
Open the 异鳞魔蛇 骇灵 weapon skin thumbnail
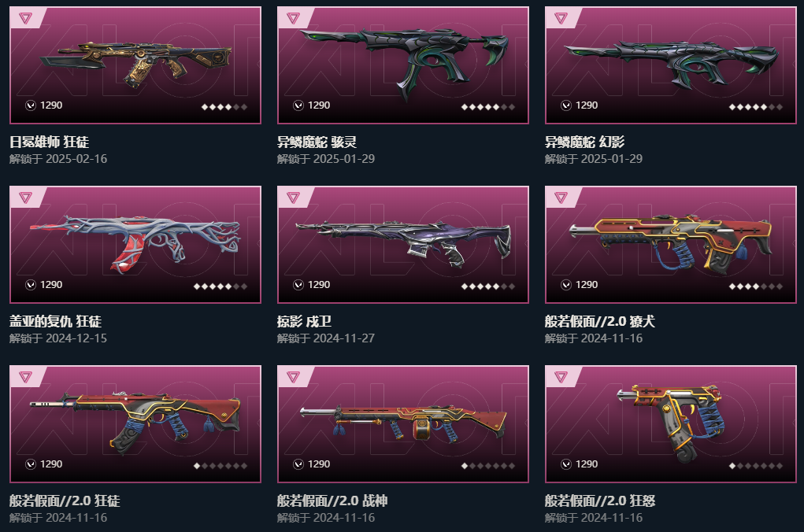(x=405, y=64)
